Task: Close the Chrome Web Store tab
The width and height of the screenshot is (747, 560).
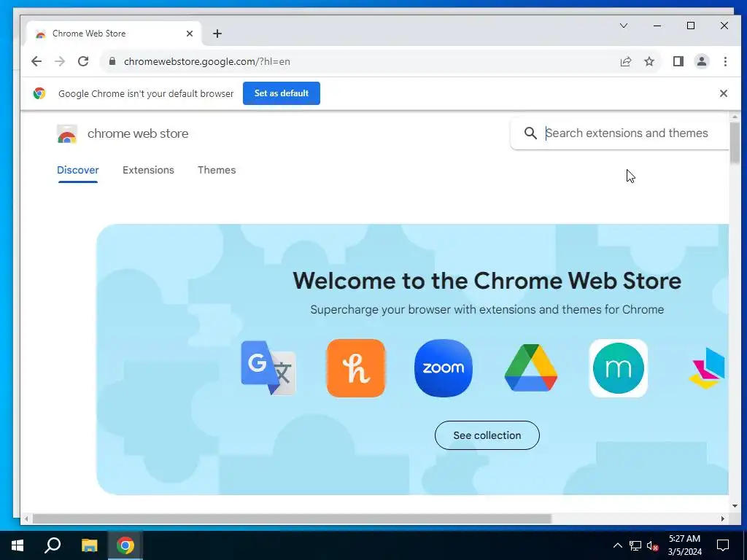Action: (x=190, y=34)
